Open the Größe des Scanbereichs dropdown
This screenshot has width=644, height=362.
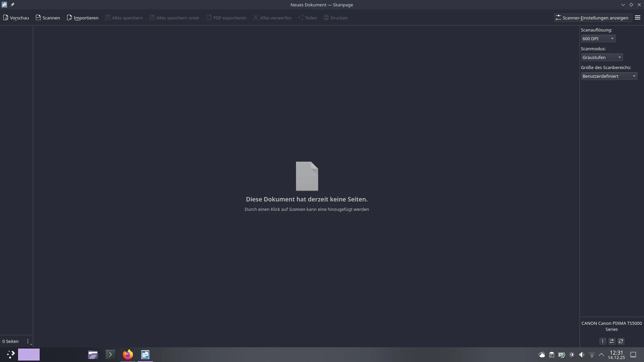click(x=609, y=76)
